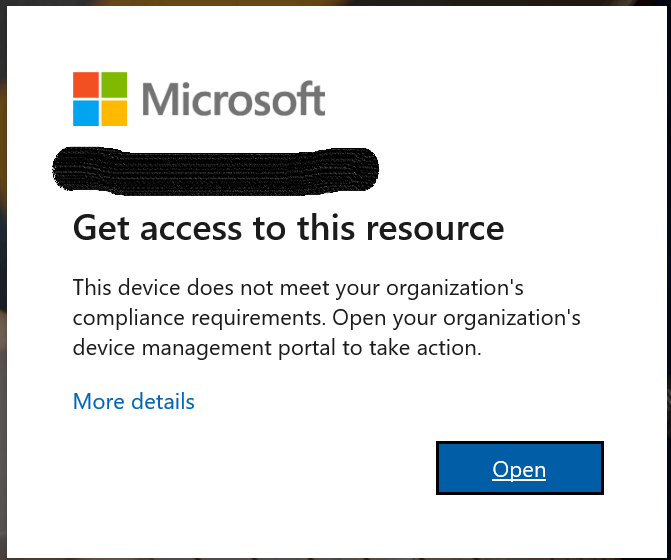Expand details via the word 'details' link

(163, 401)
